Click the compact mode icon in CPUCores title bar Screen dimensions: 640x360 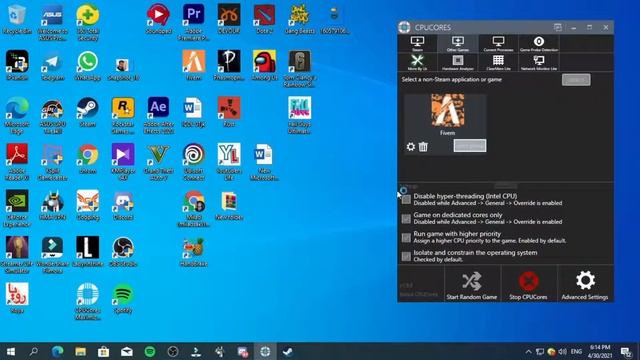pos(558,27)
